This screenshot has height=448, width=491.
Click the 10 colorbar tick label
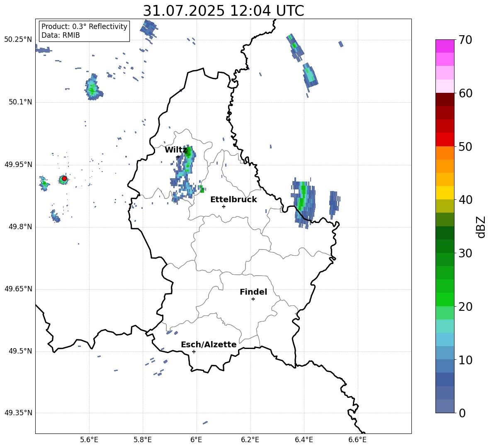(x=465, y=360)
